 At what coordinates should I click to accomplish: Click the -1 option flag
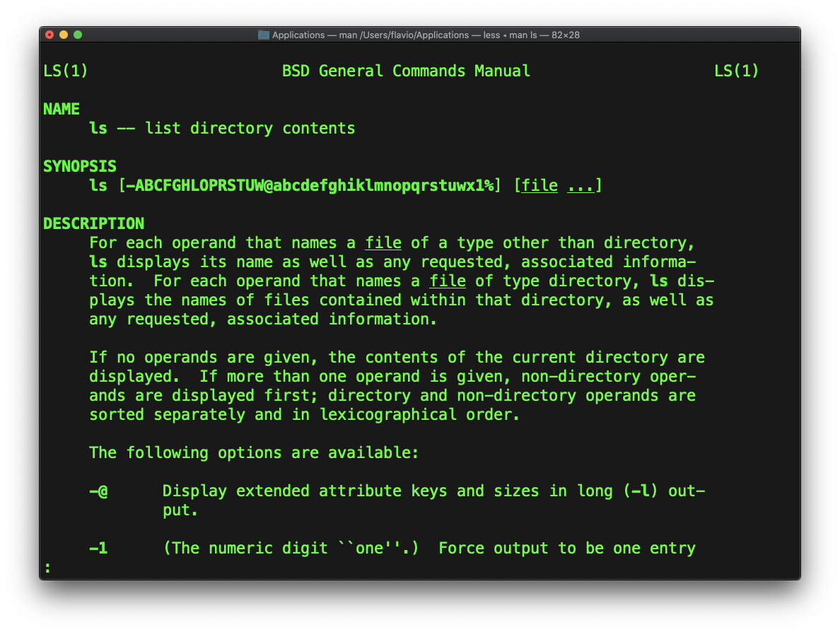(x=98, y=548)
